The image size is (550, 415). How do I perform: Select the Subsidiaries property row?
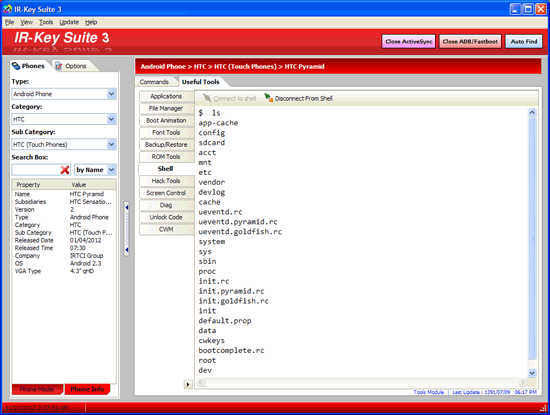[64, 202]
